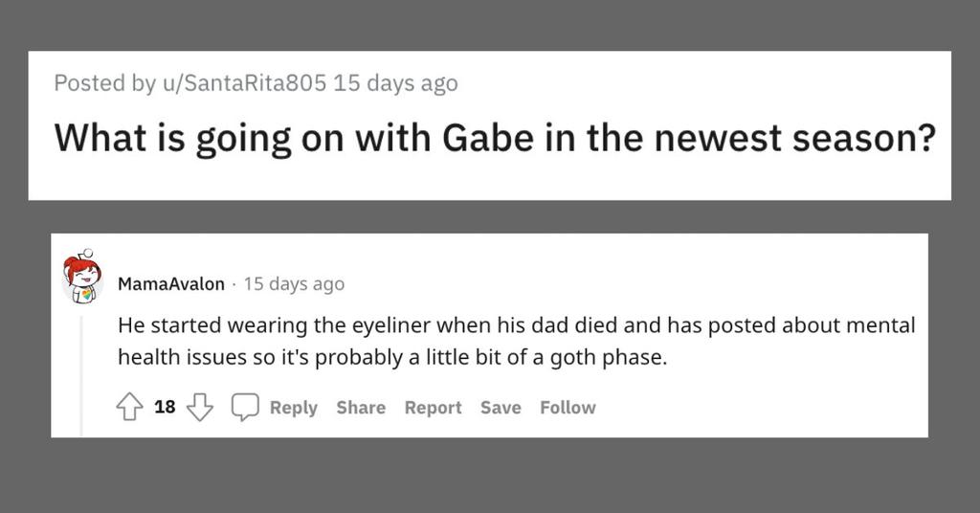This screenshot has width=980, height=513.
Task: Click the post's 15 days ago timestamp
Action: pyautogui.click(x=396, y=83)
